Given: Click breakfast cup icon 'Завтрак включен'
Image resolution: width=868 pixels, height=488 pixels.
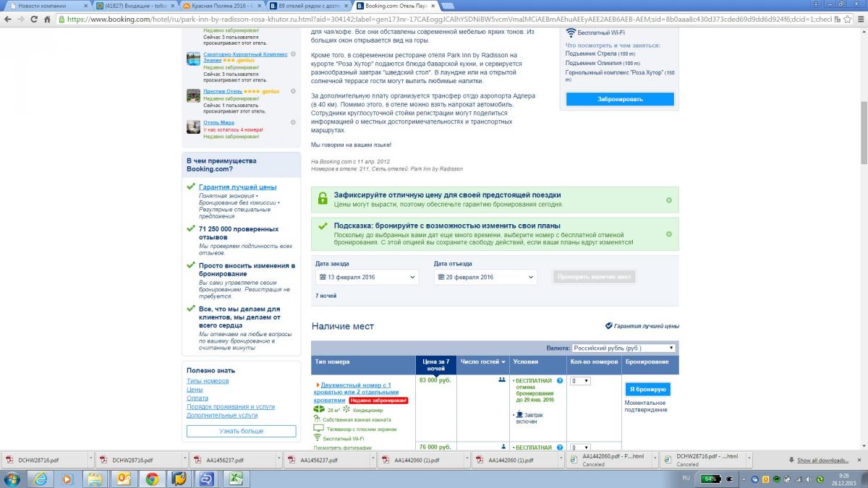Looking at the screenshot, I should 519,414.
